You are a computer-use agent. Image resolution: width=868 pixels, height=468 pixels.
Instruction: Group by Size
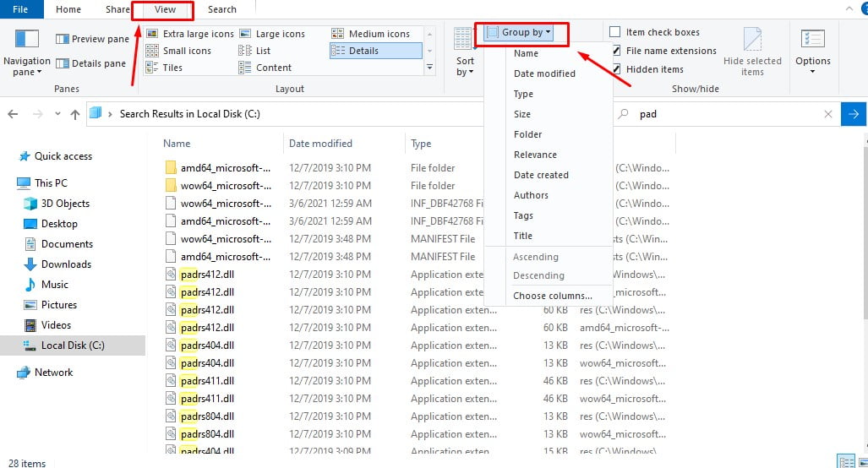click(522, 114)
